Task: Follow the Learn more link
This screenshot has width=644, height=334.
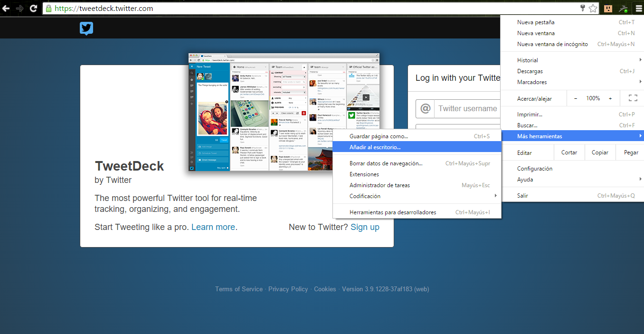Action: coord(213,227)
